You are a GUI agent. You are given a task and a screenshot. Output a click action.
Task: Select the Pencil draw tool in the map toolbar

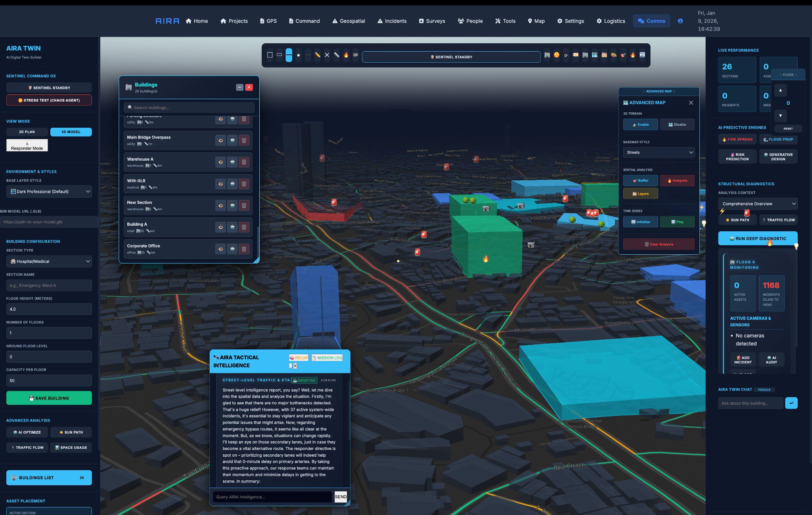coord(317,56)
